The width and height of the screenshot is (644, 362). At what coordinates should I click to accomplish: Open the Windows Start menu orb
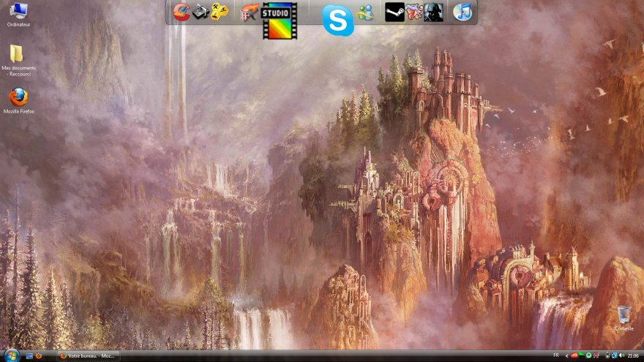(9, 355)
